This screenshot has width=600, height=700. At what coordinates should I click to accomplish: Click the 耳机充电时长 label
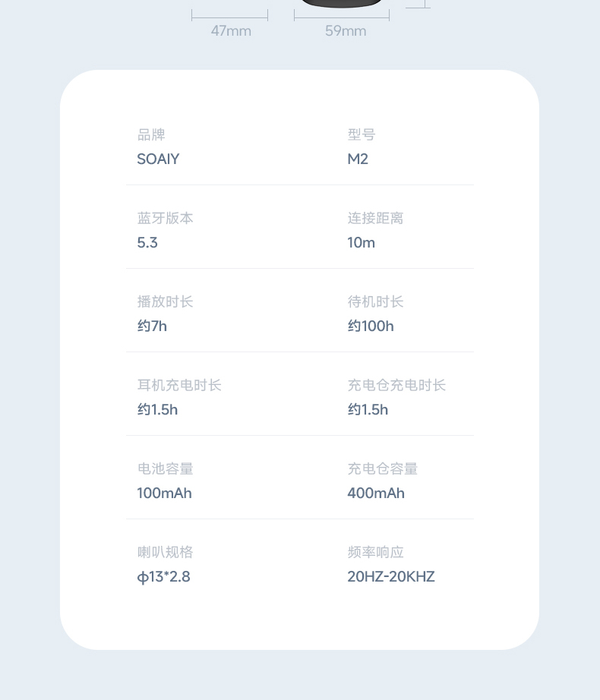pos(179,385)
